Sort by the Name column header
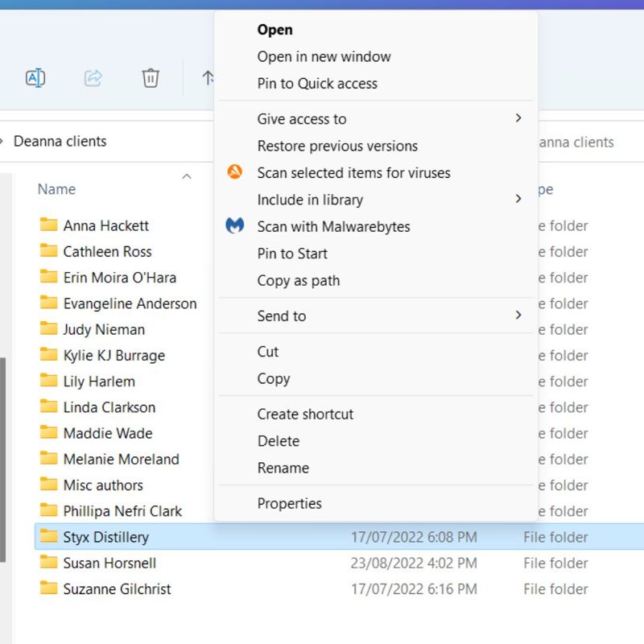644x644 pixels. 56,189
